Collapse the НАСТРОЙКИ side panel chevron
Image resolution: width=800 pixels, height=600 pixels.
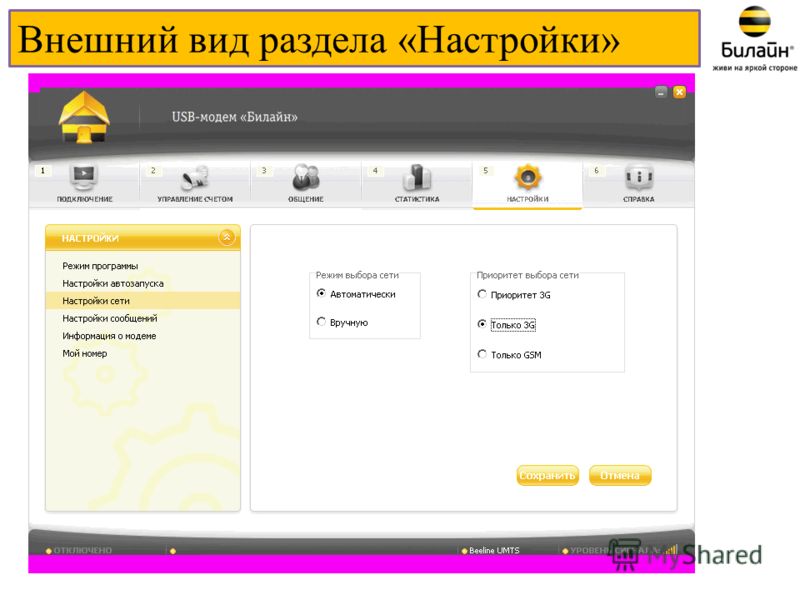click(x=227, y=237)
